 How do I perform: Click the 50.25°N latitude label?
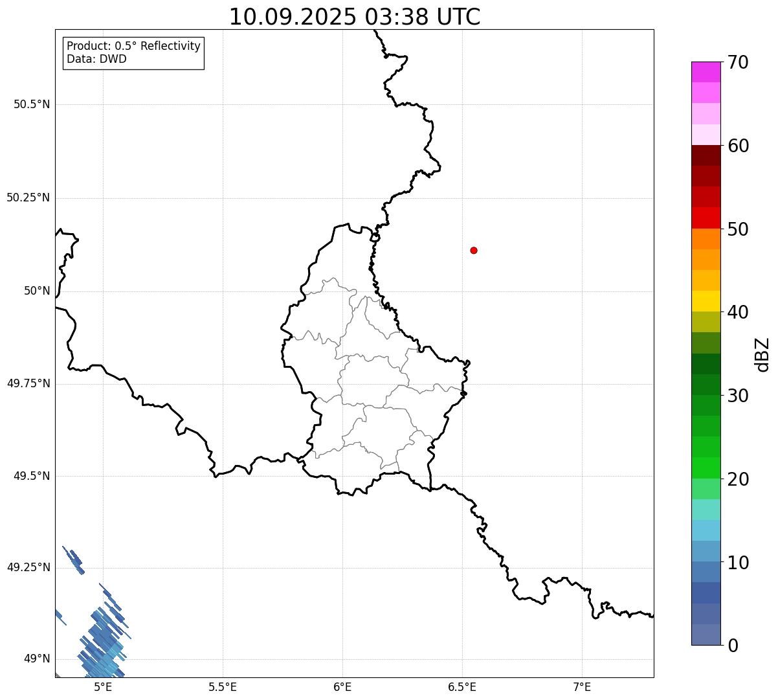[28, 198]
